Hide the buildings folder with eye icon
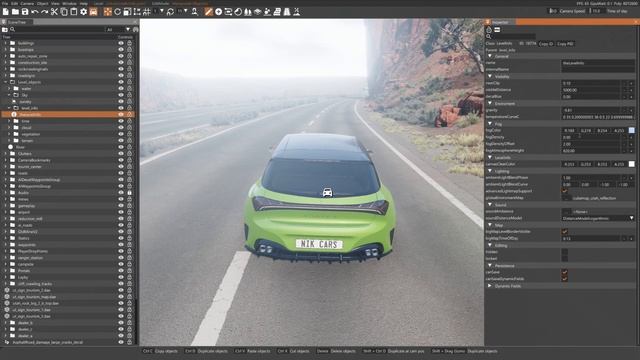Viewport: 640px width, 360px height. coord(121,43)
